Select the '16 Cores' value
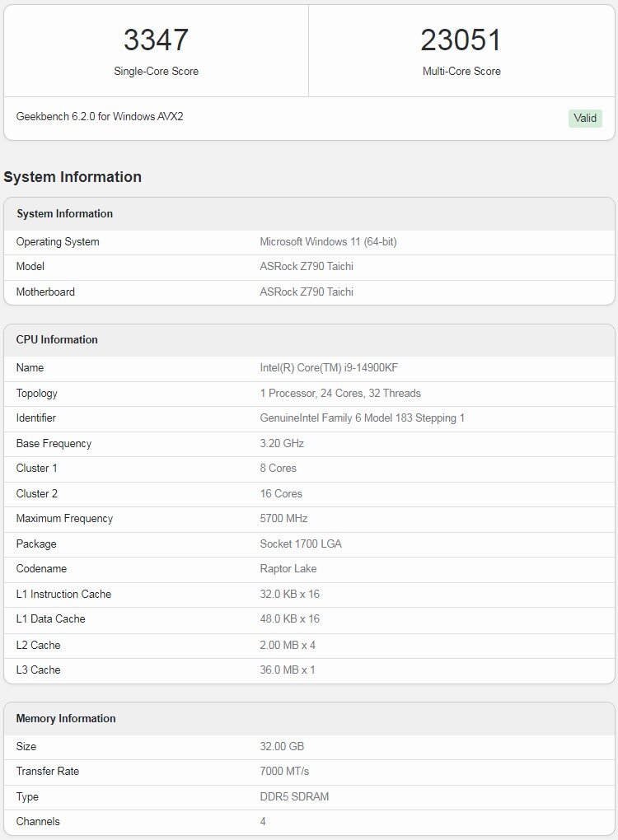The width and height of the screenshot is (618, 840). pyautogui.click(x=281, y=494)
